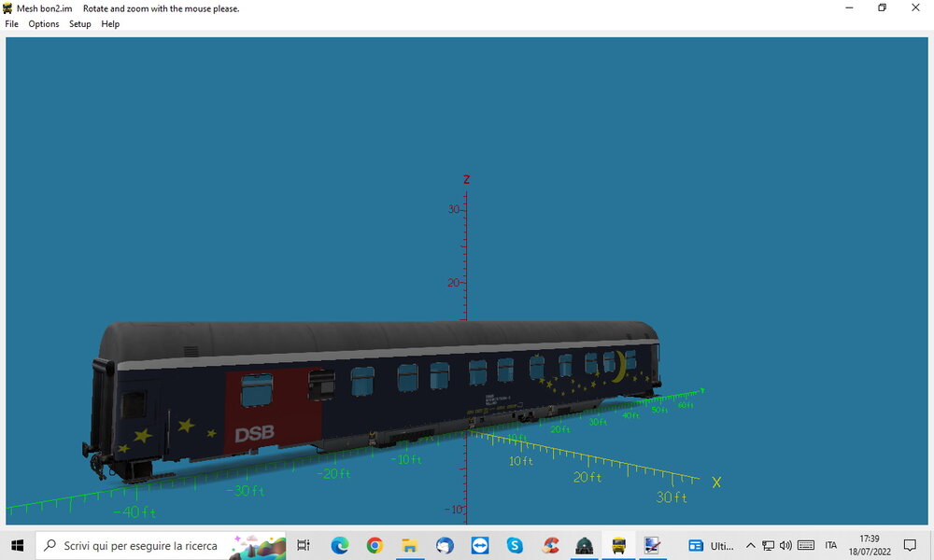Screen dimensions: 934x560
Task: Open network status tray icon
Action: (769, 545)
